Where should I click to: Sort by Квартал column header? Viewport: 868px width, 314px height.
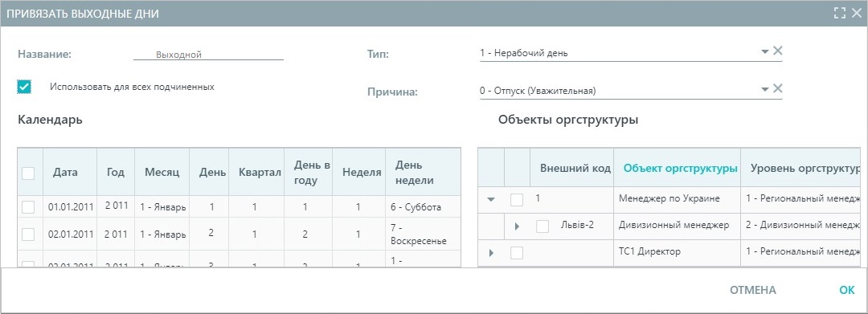point(257,172)
